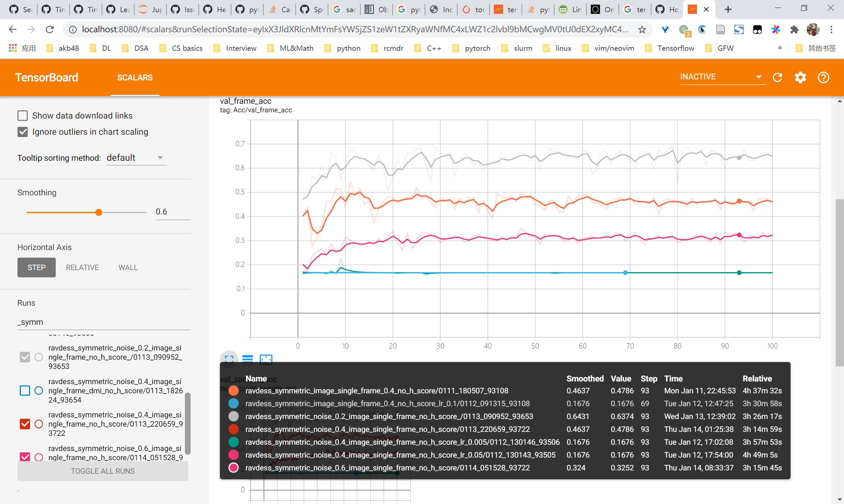The height and width of the screenshot is (504, 844).
Task: Switch to the Jupyter browser tab
Action: 151,10
